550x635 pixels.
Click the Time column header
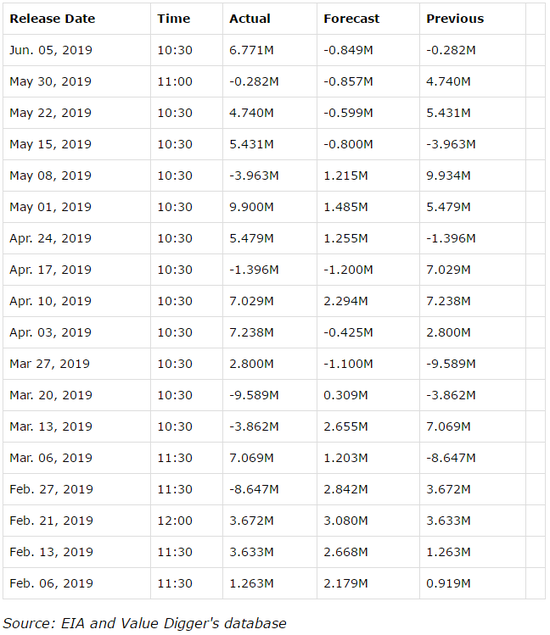pos(174,19)
